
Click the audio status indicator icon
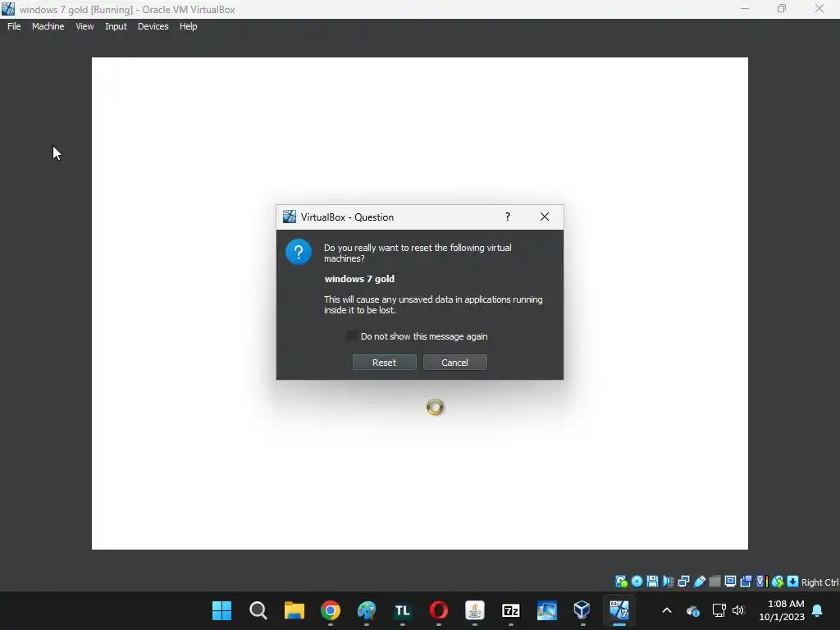pyautogui.click(x=669, y=582)
